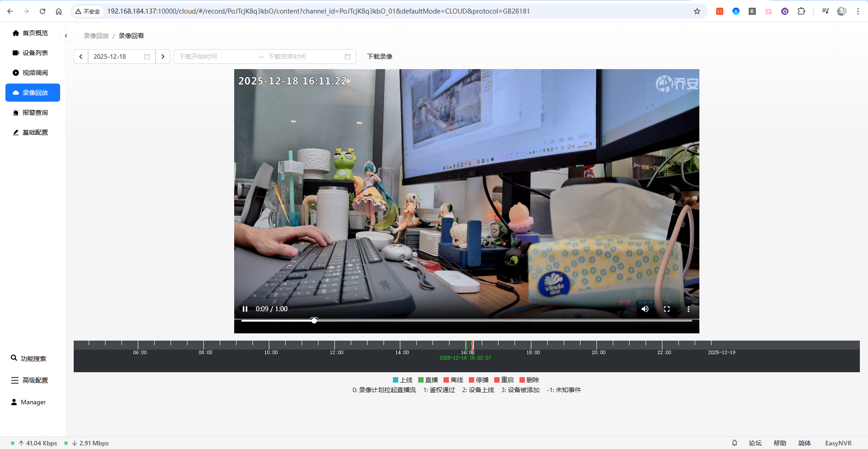Screen dimensions: 868x449
Task: Click the video progress slider handle
Action: tap(314, 320)
